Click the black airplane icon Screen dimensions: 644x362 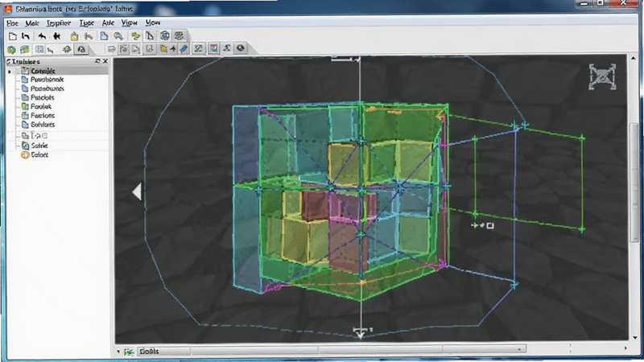173,49
